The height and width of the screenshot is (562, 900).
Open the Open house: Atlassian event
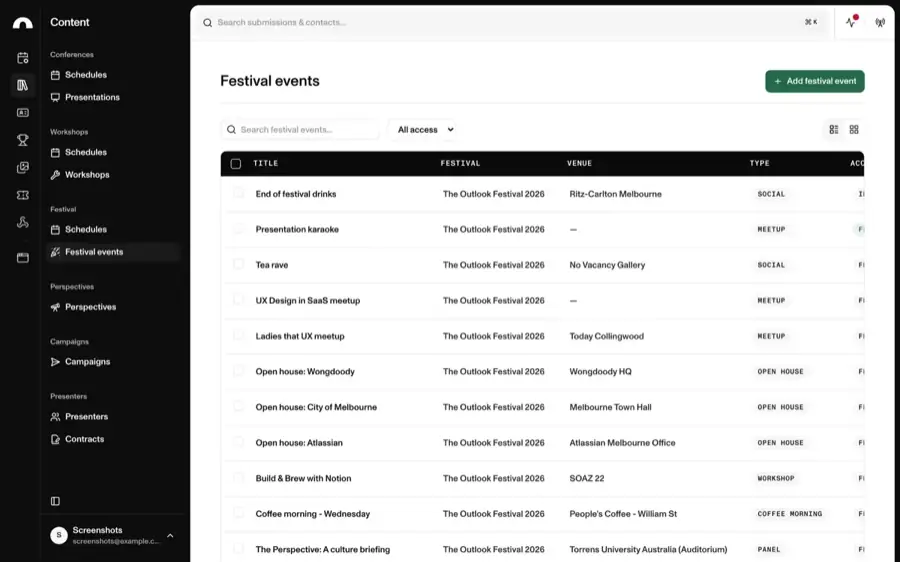tap(299, 443)
